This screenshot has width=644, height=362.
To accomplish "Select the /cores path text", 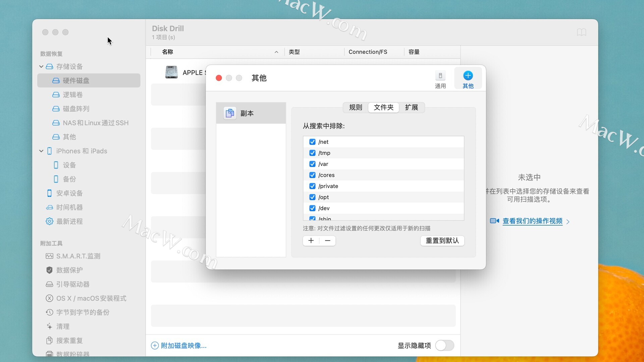I will click(x=326, y=175).
